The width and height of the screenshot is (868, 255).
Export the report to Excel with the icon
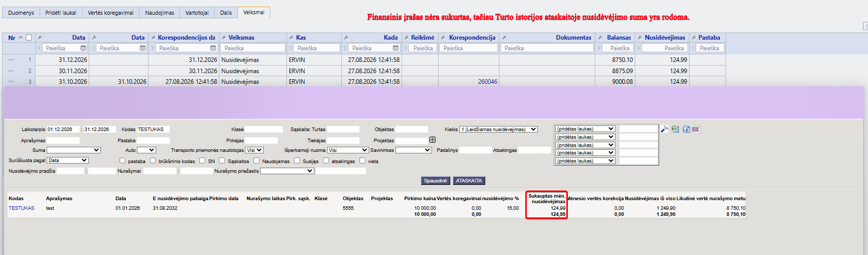[x=675, y=129]
